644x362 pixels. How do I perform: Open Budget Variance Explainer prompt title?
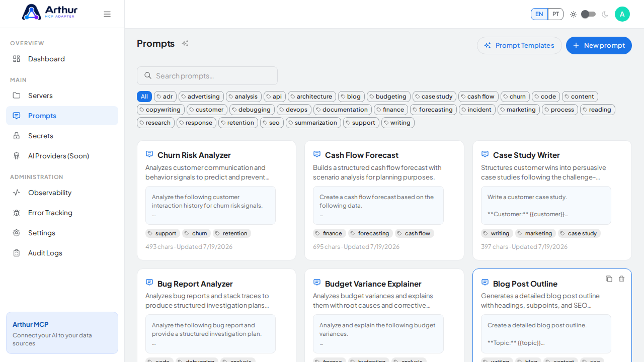pos(373,284)
